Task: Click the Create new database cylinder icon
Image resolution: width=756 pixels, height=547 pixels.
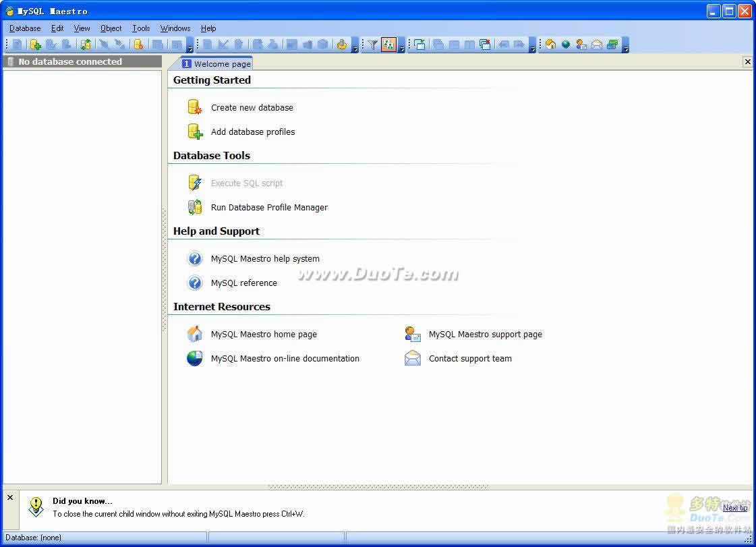Action: pos(195,107)
